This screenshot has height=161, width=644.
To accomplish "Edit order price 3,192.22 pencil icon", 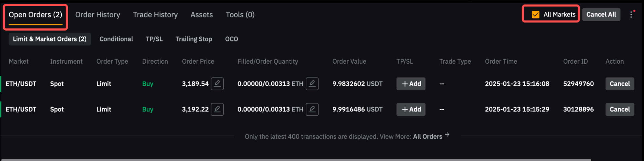I will tap(217, 109).
